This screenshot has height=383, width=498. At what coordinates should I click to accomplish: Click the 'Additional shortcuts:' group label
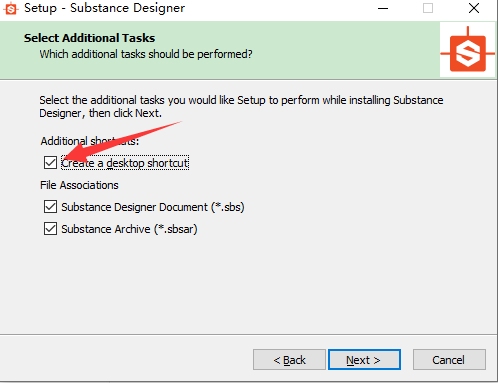coord(89,141)
